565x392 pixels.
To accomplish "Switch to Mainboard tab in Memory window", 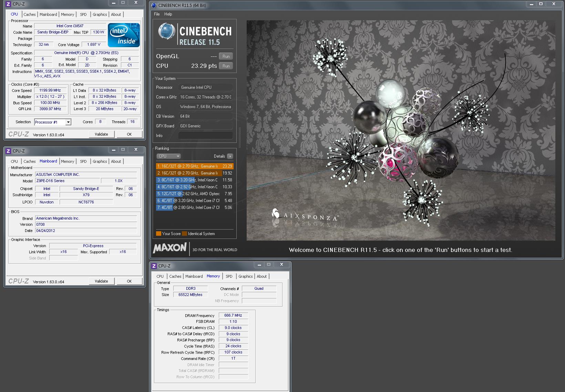I will click(x=194, y=276).
